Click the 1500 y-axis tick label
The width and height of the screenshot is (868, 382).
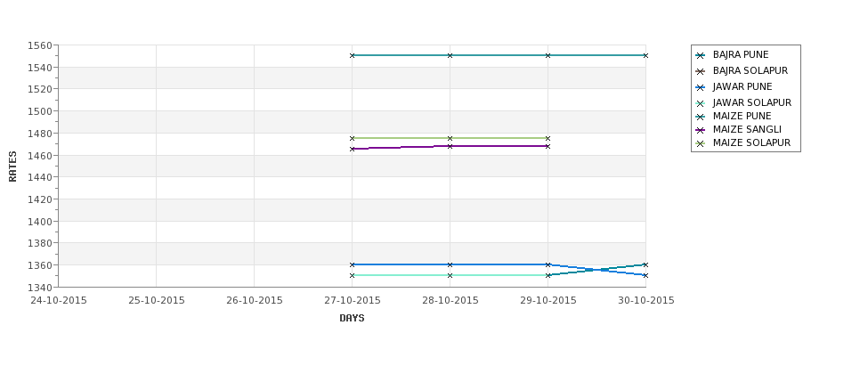39,111
